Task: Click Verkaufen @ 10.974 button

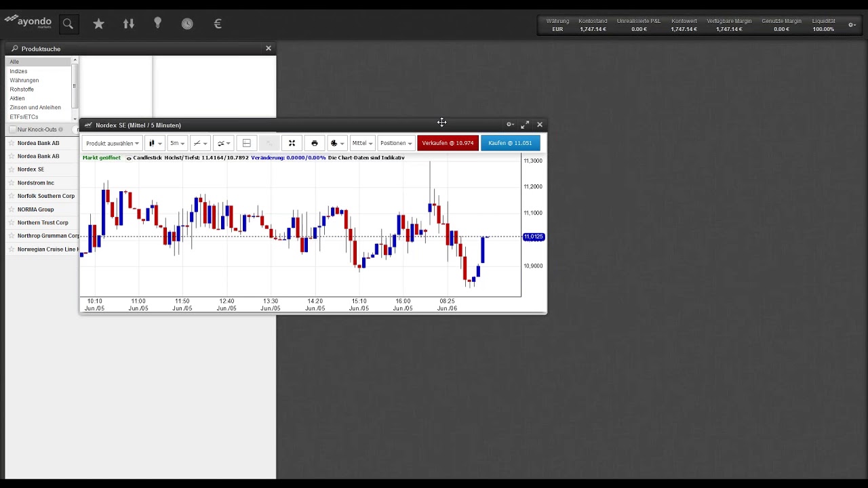Action: (x=448, y=143)
